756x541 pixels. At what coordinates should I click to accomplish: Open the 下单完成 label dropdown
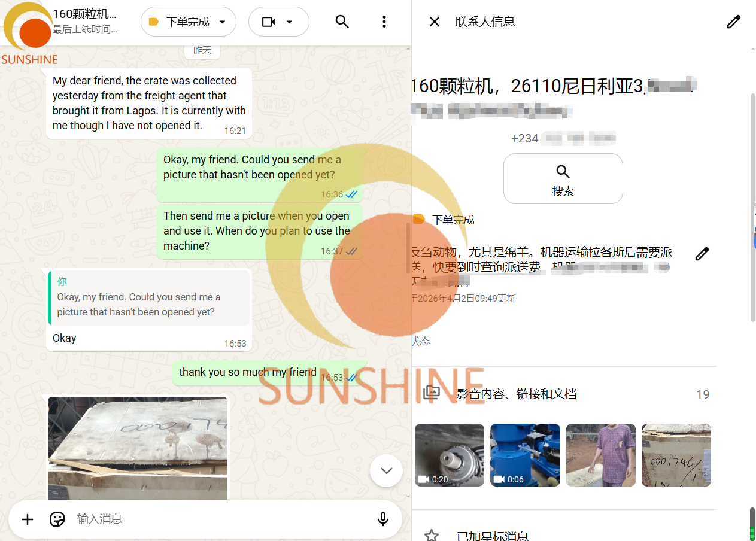pos(189,22)
